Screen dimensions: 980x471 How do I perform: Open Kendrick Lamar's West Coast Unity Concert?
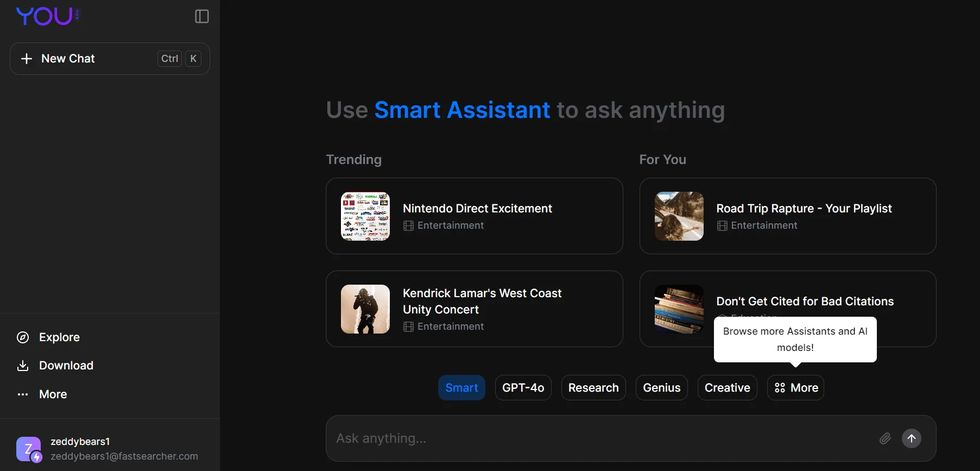point(474,309)
